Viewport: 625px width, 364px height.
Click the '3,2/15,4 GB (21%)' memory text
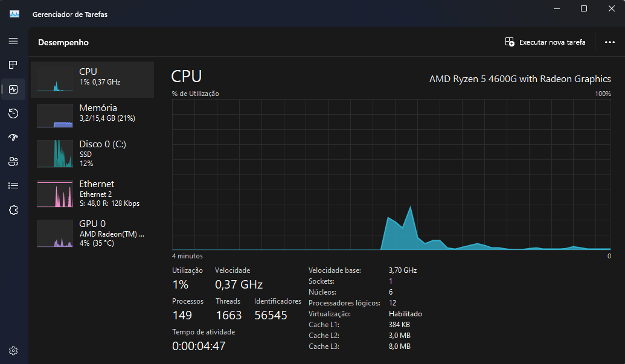point(107,118)
